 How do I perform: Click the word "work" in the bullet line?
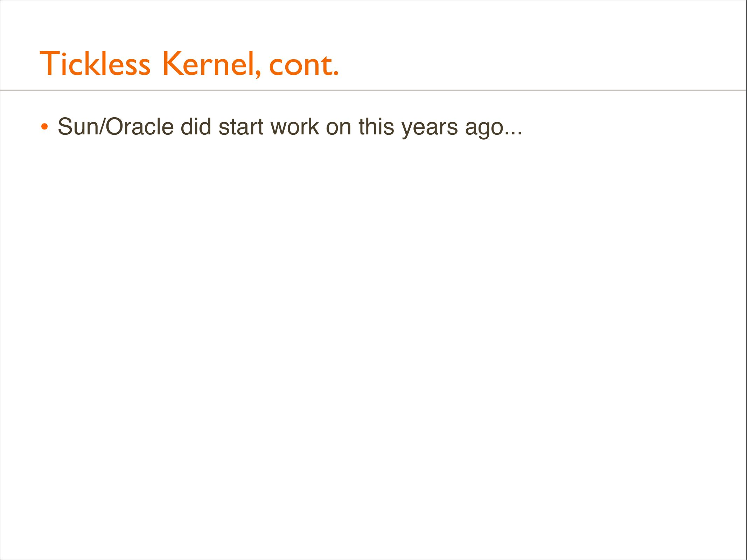[x=294, y=127]
